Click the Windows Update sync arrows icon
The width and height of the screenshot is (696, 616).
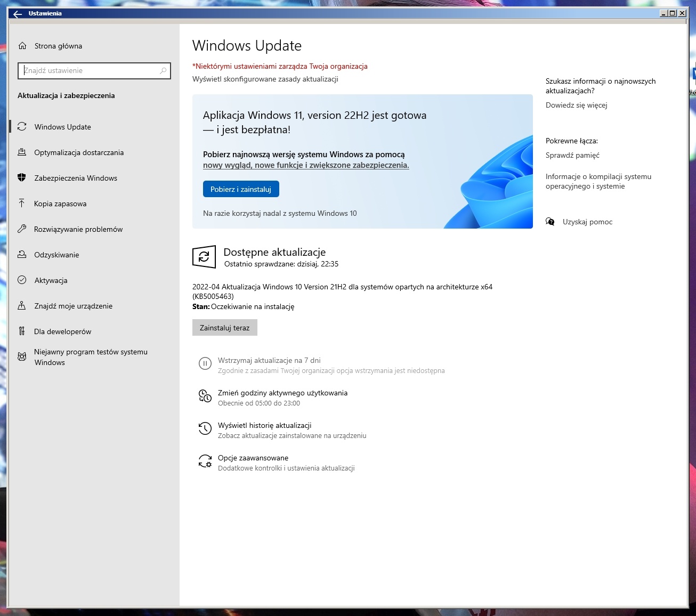point(22,127)
